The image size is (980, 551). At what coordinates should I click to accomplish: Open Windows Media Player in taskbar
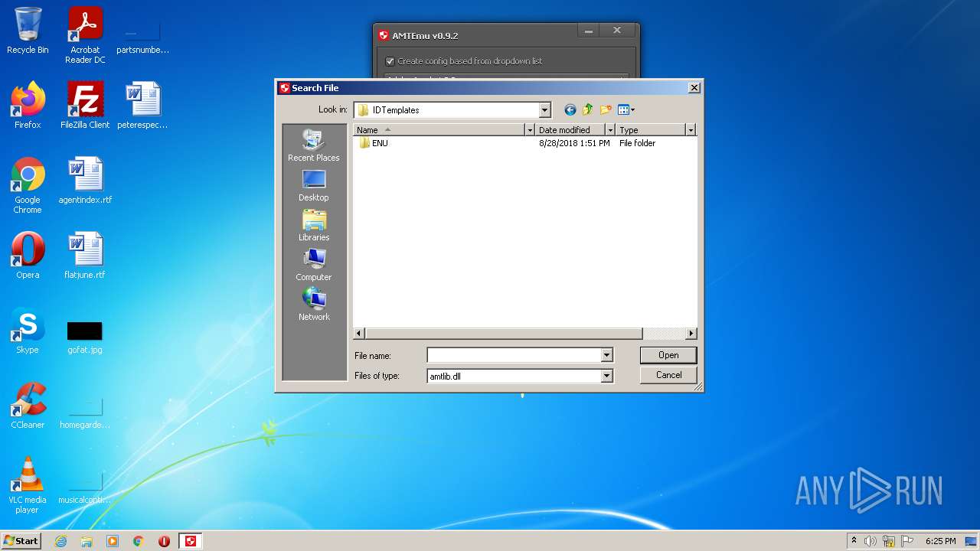[x=113, y=541]
